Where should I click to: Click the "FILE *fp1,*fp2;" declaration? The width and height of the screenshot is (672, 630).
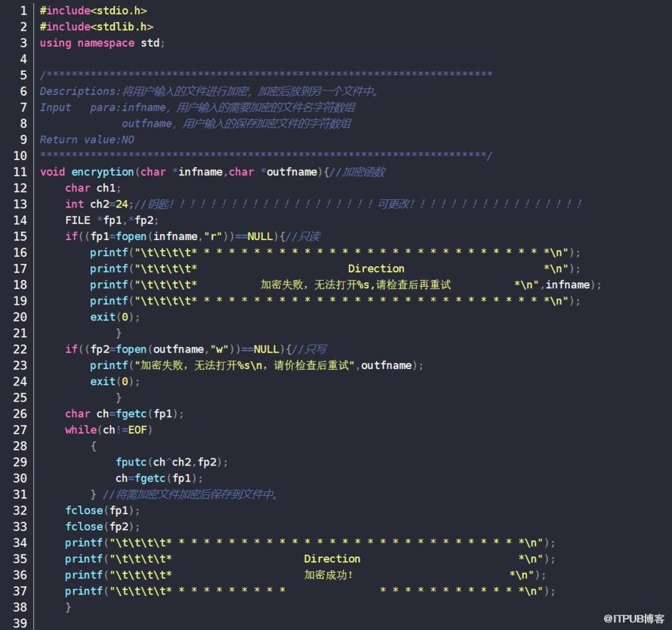click(x=112, y=220)
